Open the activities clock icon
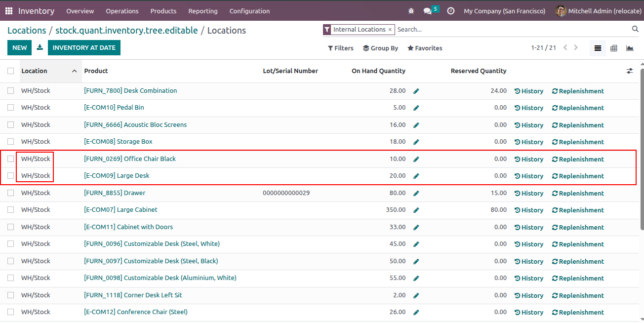 (x=450, y=11)
